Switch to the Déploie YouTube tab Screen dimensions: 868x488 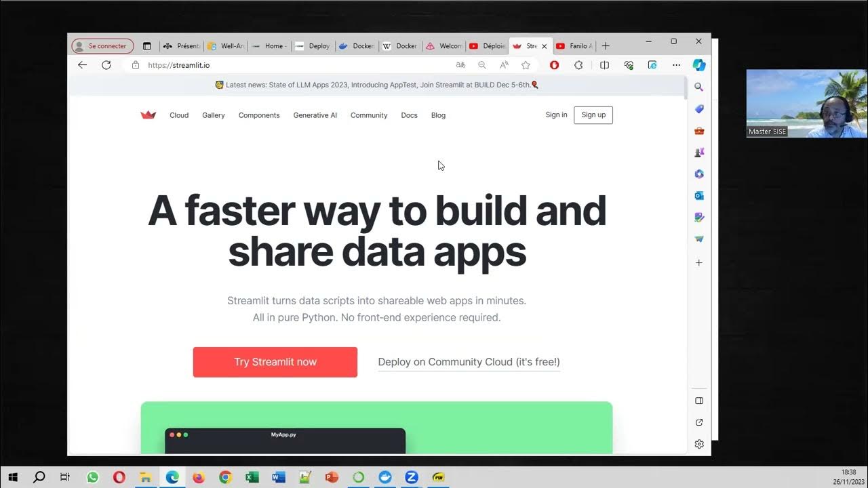pos(488,46)
